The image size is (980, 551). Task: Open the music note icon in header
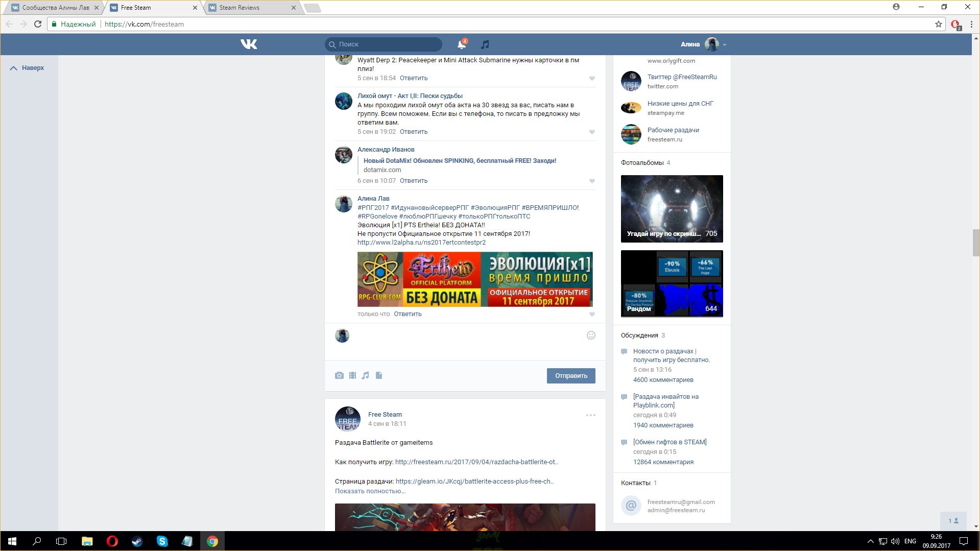tap(485, 44)
